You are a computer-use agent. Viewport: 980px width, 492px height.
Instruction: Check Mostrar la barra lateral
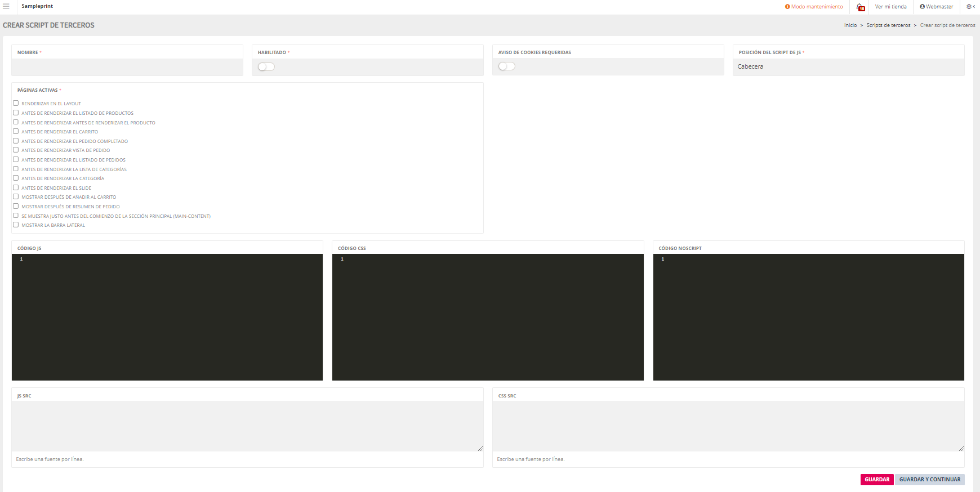coord(16,225)
